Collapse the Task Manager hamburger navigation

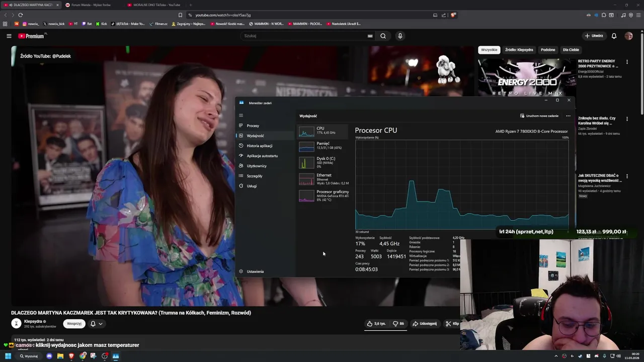coord(241,116)
